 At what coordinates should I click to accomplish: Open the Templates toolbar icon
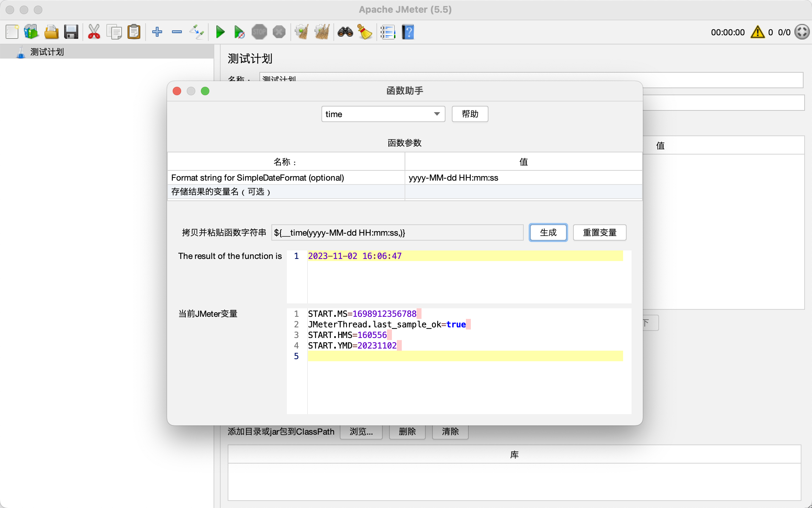coord(31,32)
